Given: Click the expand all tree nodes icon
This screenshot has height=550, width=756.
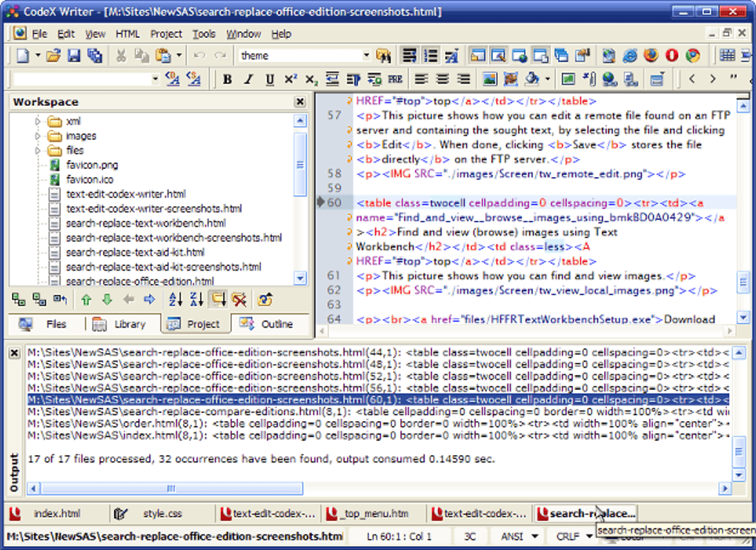Looking at the screenshot, I should click(x=19, y=299).
